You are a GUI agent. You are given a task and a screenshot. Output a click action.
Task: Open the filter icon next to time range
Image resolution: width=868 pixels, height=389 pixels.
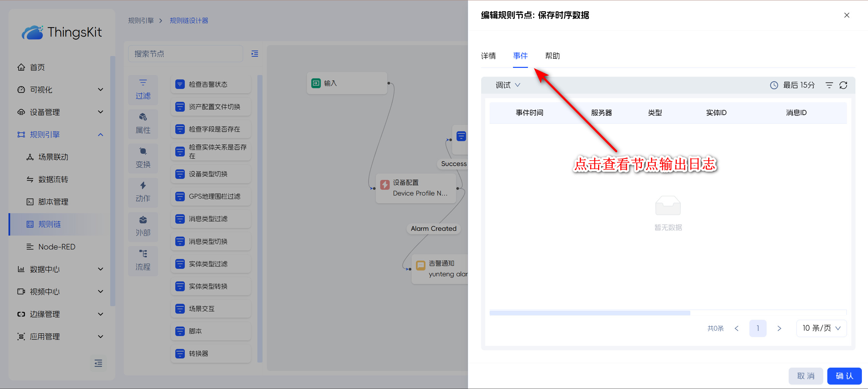coord(829,85)
